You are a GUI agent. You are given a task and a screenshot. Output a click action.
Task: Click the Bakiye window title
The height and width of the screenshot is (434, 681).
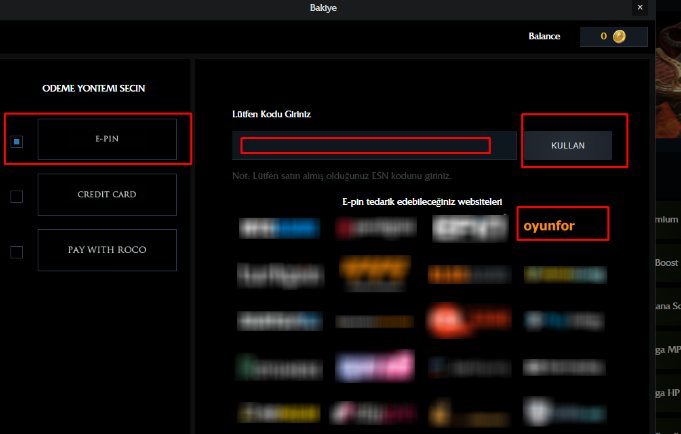click(323, 8)
